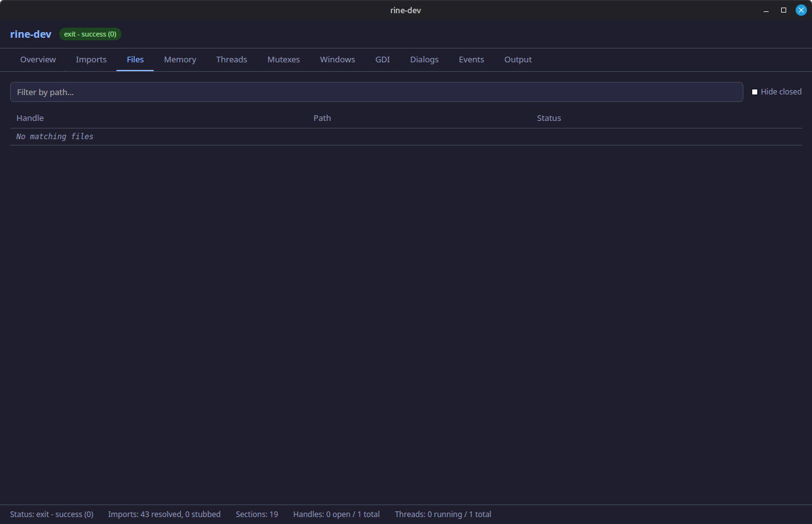Open the Mutexes tab

(x=283, y=59)
